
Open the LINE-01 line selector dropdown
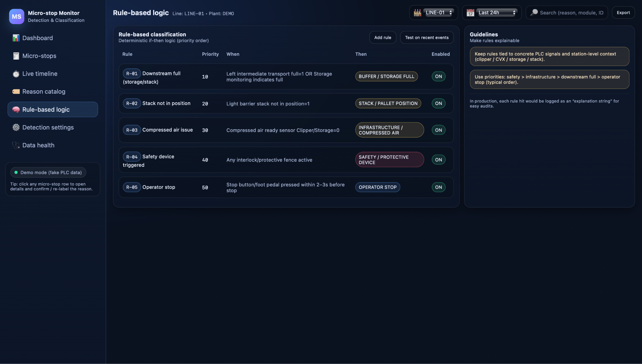point(439,13)
